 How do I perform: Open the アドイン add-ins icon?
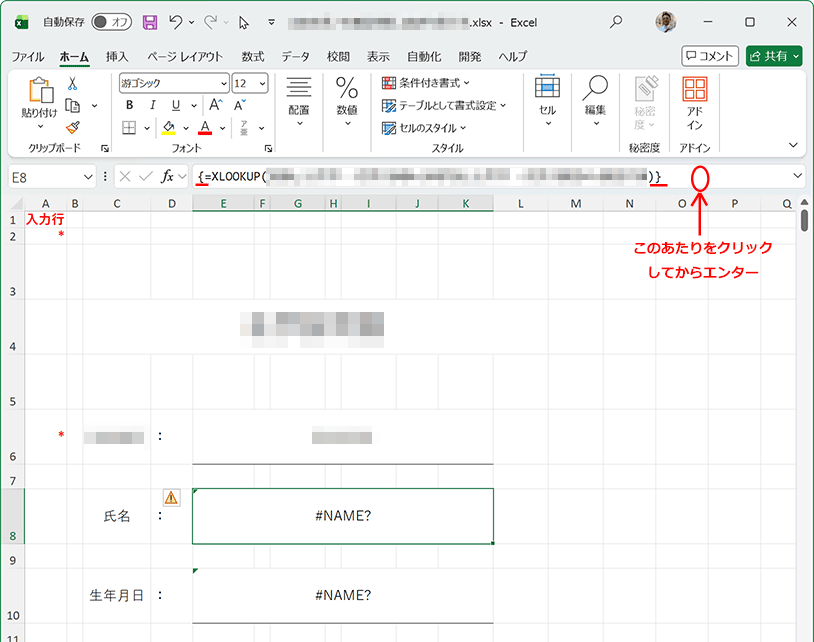pos(694,104)
